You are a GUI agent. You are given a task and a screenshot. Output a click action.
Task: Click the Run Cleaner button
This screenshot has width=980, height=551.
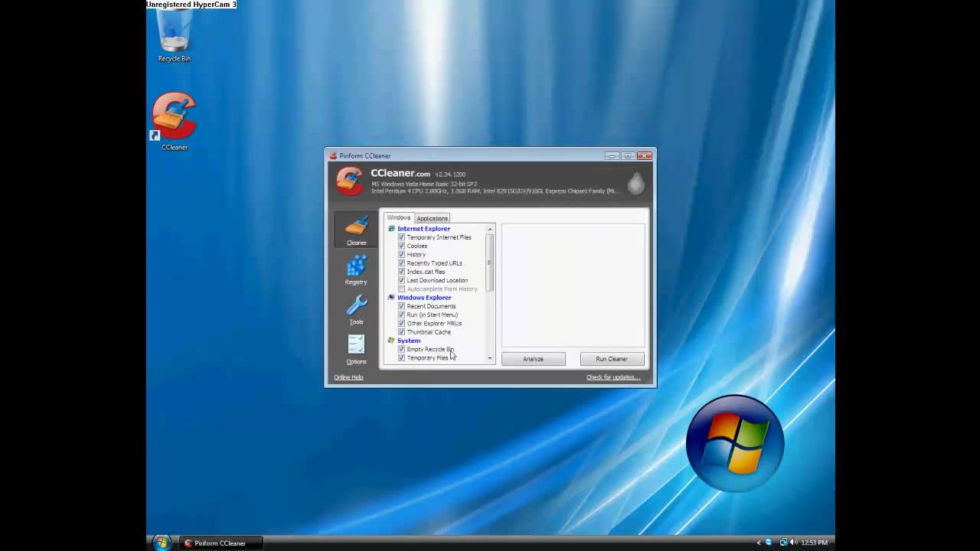point(612,359)
